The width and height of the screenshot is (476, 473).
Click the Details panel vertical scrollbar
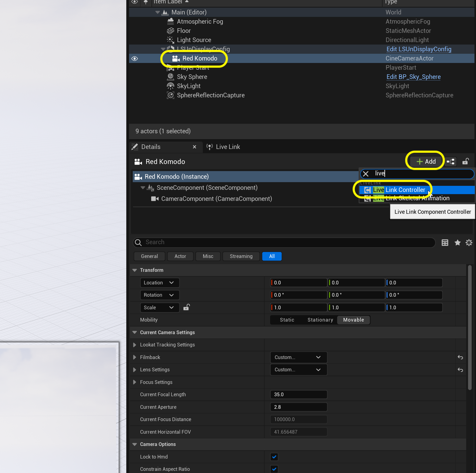(x=470, y=327)
